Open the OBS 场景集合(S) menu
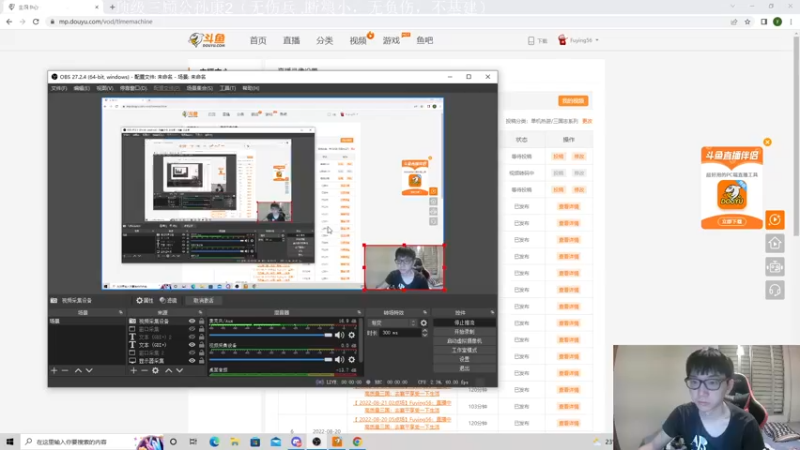 coord(199,88)
